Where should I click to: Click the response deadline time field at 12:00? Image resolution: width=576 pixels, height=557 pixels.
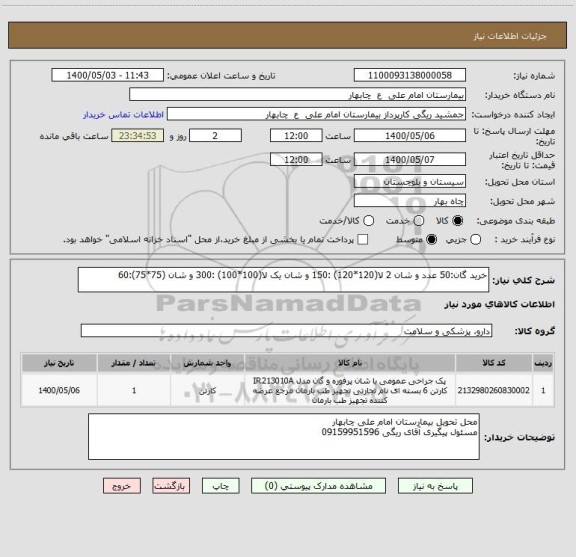click(296, 136)
